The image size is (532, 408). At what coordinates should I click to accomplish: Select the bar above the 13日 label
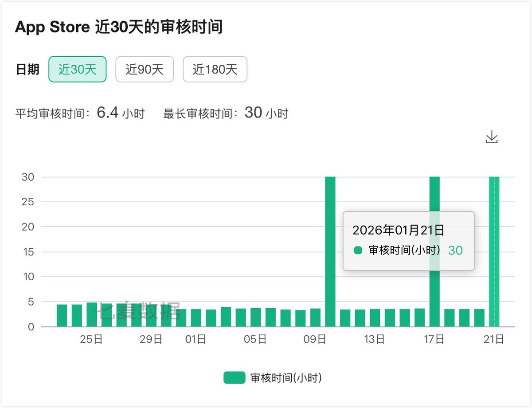[375, 318]
